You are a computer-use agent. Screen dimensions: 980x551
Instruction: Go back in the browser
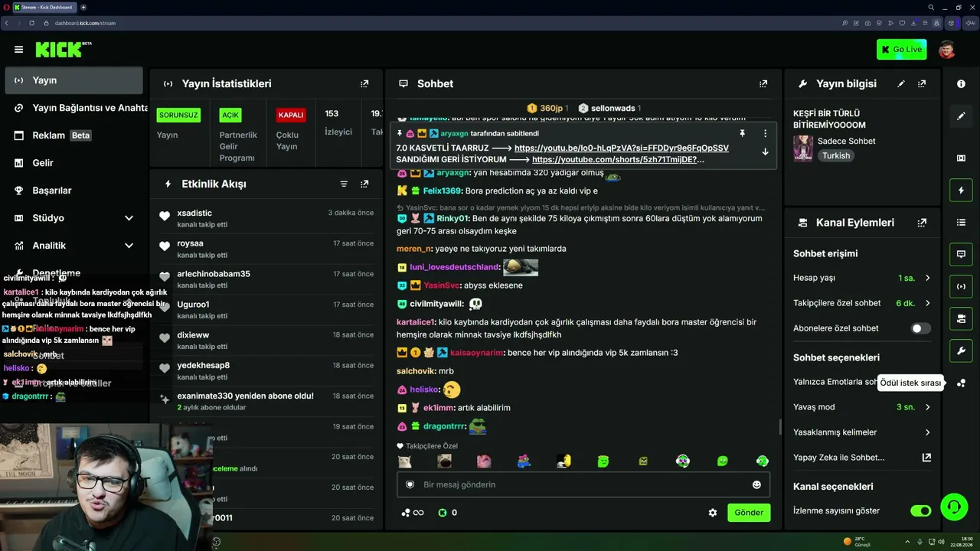point(7,23)
